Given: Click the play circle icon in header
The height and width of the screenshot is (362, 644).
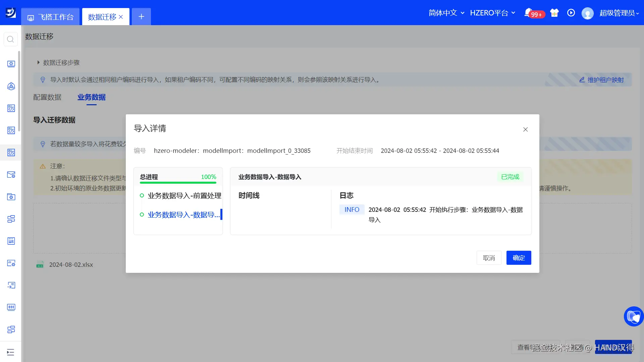Looking at the screenshot, I should tap(571, 13).
